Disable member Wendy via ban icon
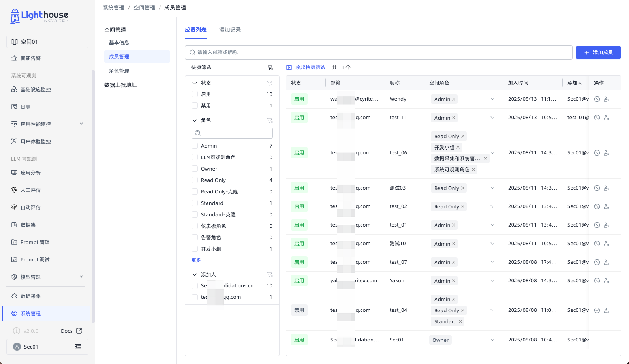629x364 pixels. point(597,99)
